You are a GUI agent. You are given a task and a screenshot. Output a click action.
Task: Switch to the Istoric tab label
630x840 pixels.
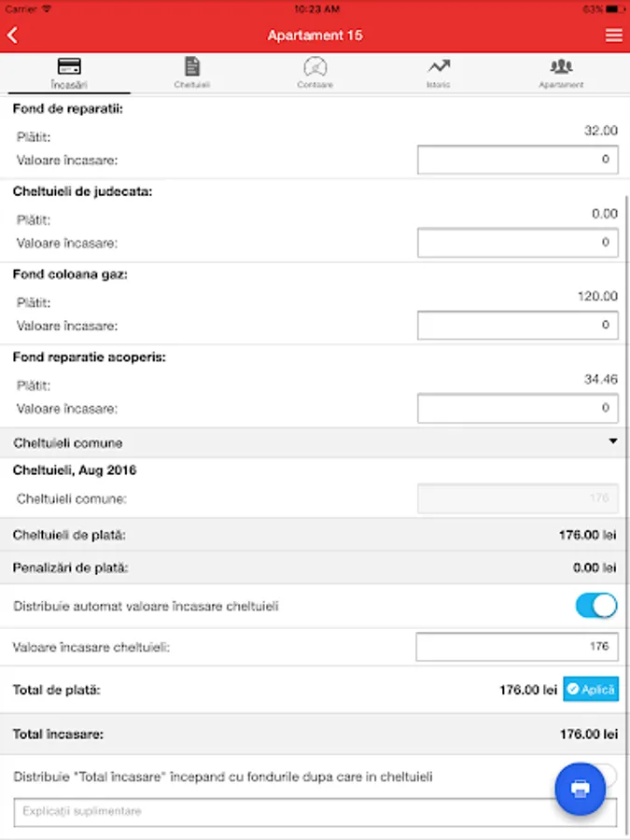pos(439,85)
